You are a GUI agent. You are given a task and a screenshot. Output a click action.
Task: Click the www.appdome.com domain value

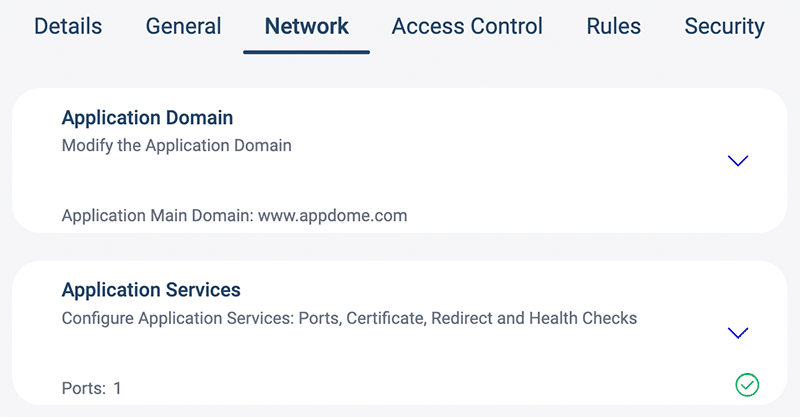(x=332, y=215)
